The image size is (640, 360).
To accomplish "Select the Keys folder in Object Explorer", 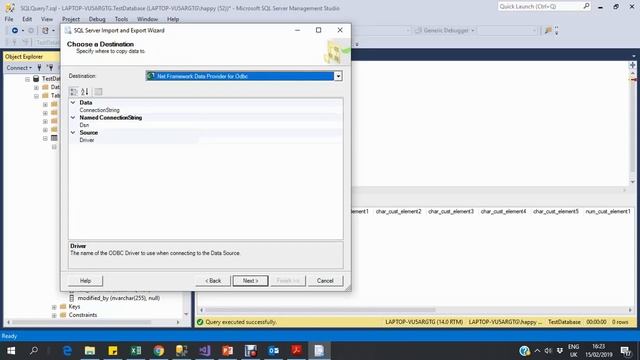I will 74,307.
